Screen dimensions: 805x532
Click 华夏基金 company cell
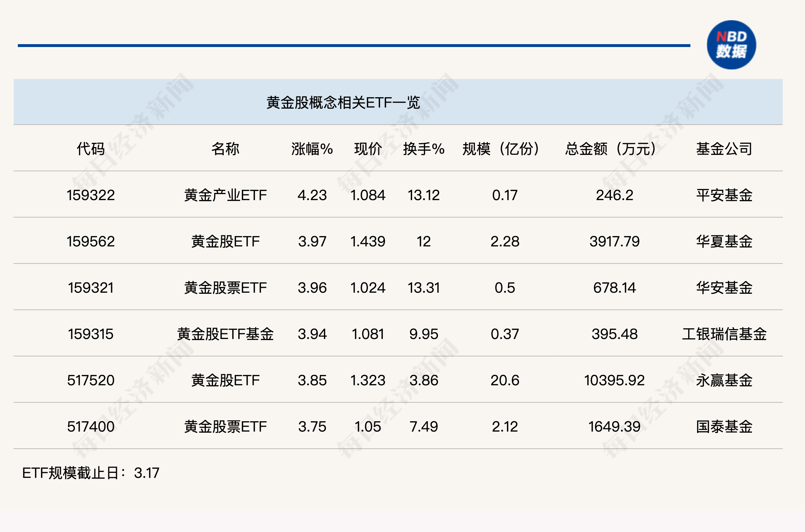coord(724,241)
